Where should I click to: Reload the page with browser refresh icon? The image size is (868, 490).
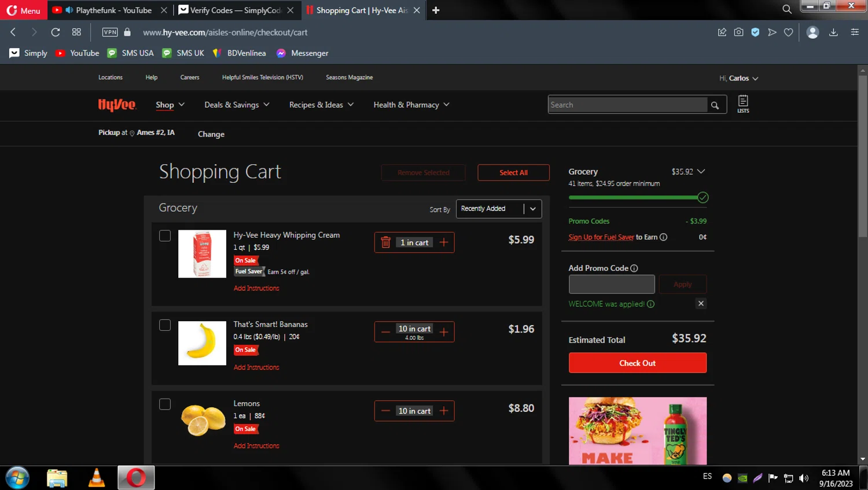56,32
